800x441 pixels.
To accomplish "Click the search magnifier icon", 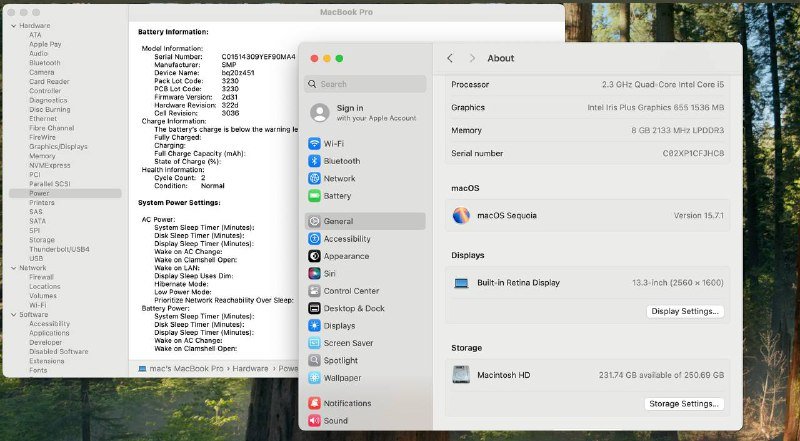I will [312, 84].
